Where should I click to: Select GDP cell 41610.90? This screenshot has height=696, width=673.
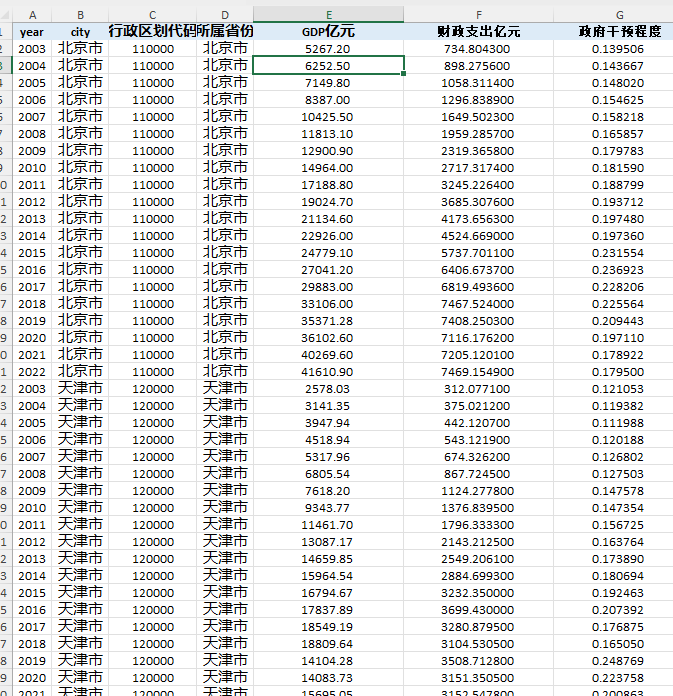(x=329, y=372)
